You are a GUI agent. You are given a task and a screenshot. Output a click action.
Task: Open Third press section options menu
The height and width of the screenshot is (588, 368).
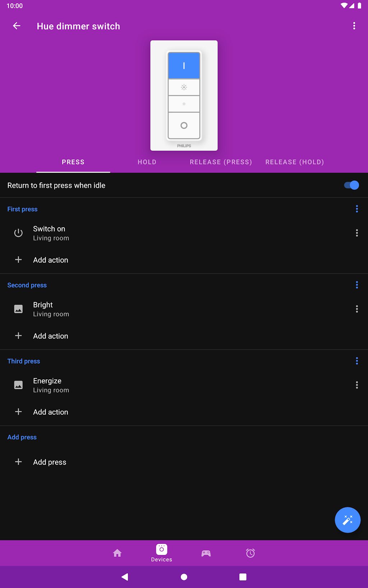click(x=357, y=361)
